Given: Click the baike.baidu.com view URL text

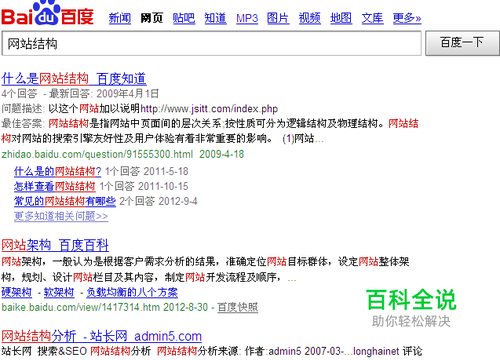Looking at the screenshot, I should coord(81,307).
